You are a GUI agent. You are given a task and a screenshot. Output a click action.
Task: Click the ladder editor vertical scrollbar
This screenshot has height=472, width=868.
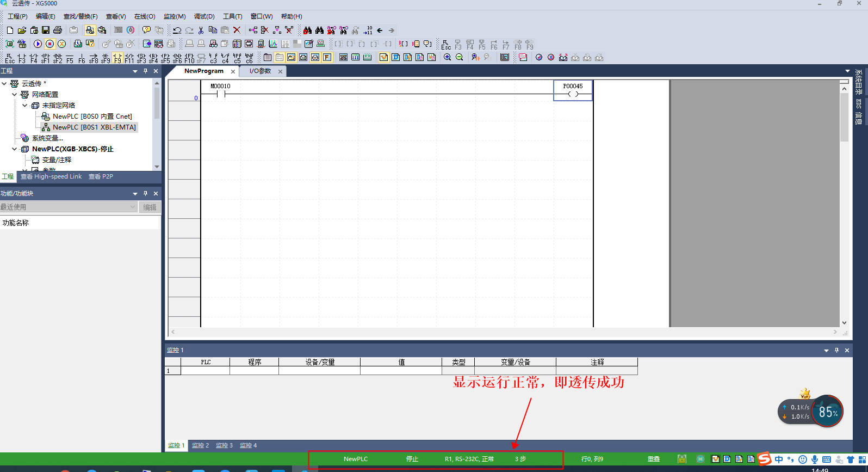[844, 204]
